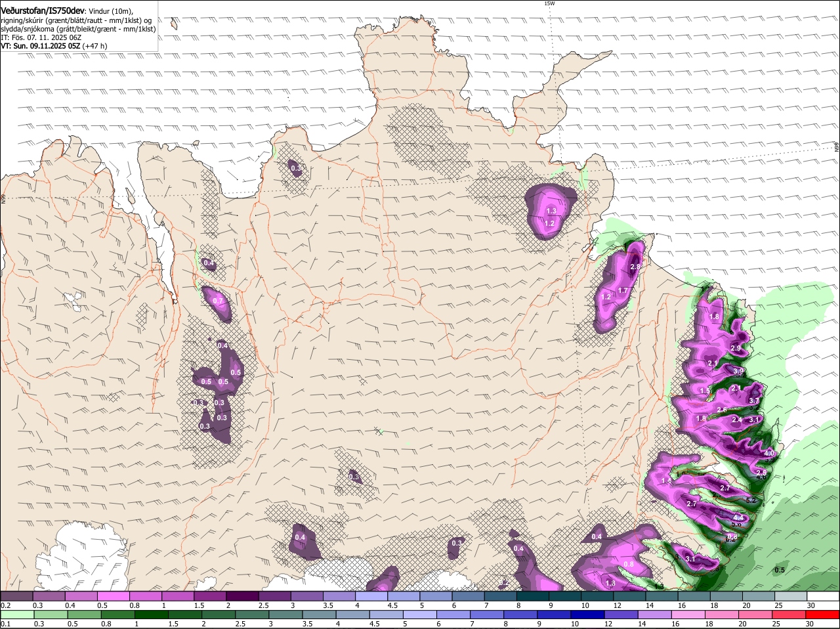Click the initial time line 'IT: Fös. 07. 11. 2025 06Z'
The image size is (840, 629).
tap(41, 37)
